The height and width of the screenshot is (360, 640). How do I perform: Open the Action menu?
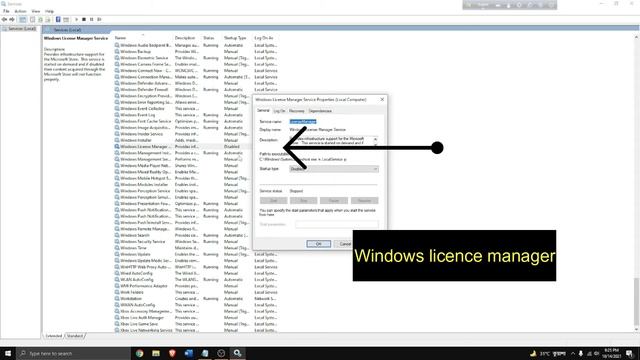point(20,11)
